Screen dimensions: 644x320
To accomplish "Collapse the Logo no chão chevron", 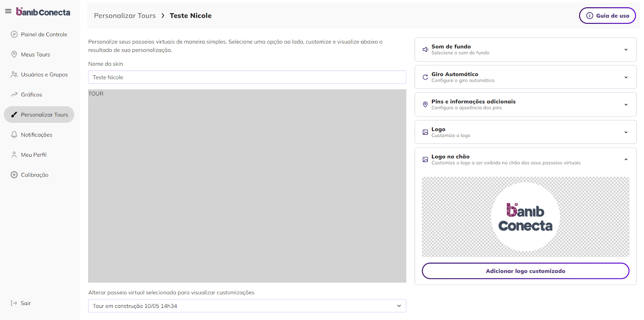I will point(626,160).
